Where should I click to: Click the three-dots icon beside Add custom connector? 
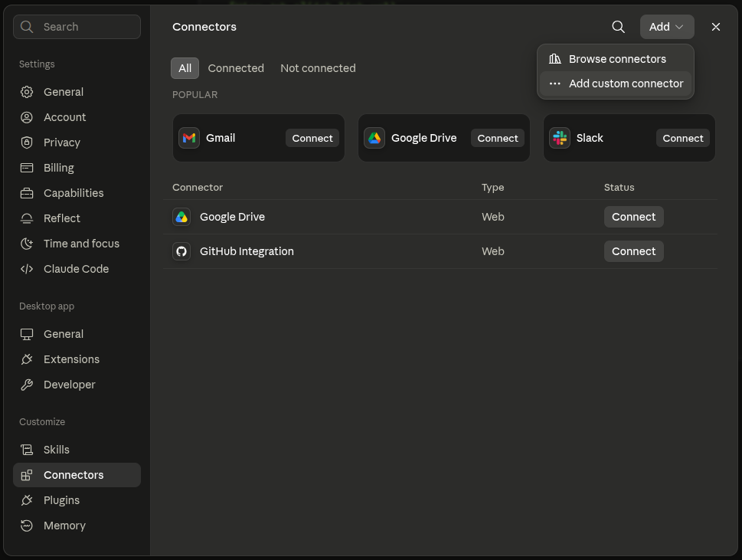point(555,84)
